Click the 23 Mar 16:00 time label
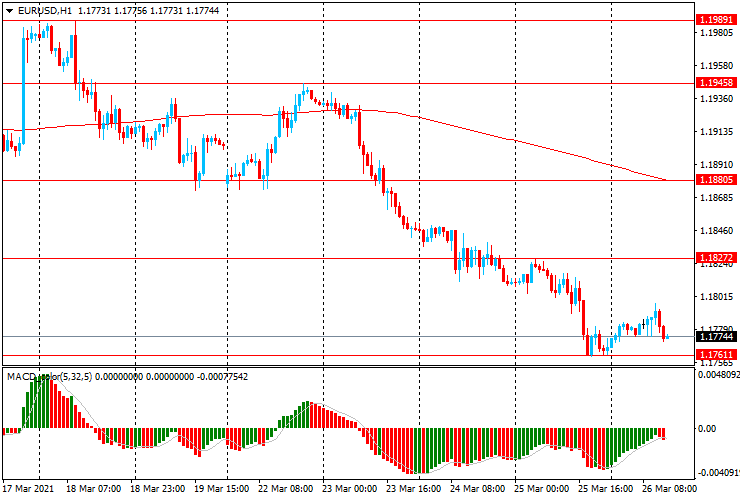Screen dimensions: 740x500 tap(412, 489)
